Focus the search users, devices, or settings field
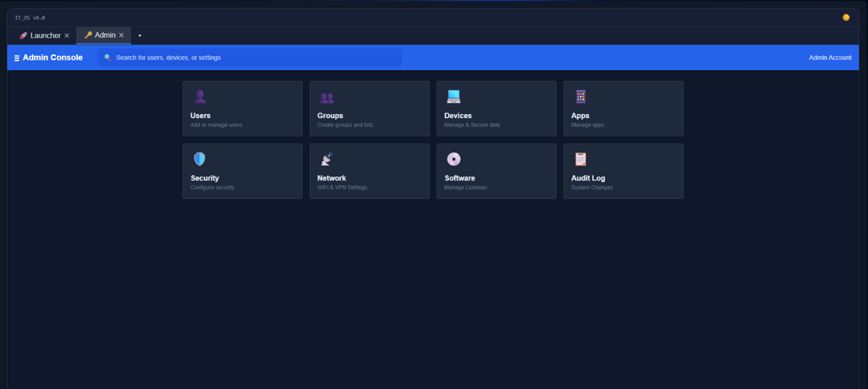This screenshot has height=389, width=868. (250, 57)
